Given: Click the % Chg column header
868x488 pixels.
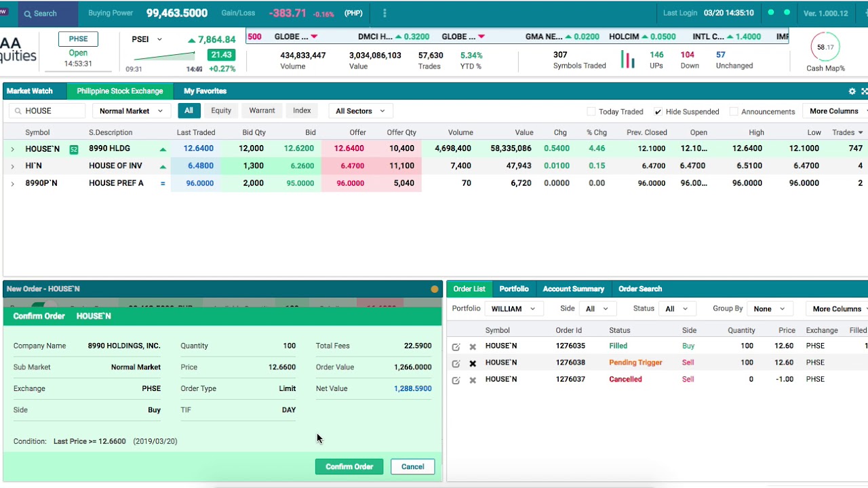Looking at the screenshot, I should [x=597, y=133].
